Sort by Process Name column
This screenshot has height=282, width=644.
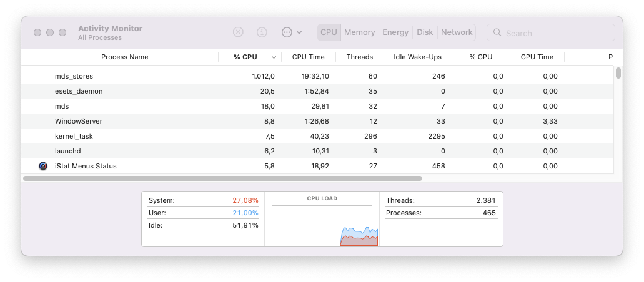click(x=125, y=57)
